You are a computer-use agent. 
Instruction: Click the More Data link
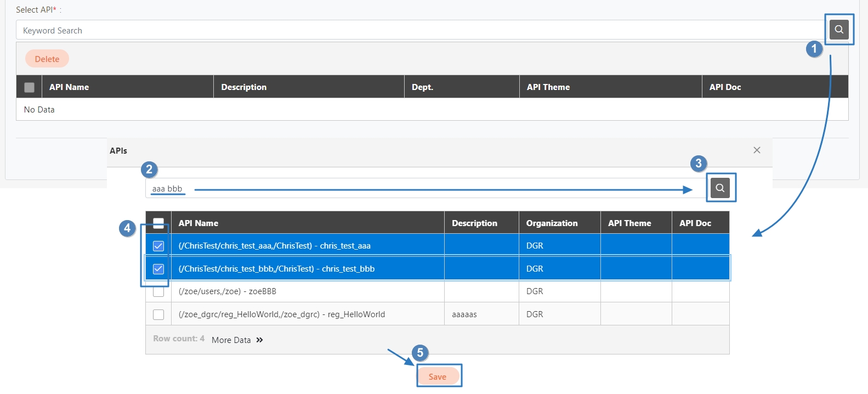coord(231,340)
